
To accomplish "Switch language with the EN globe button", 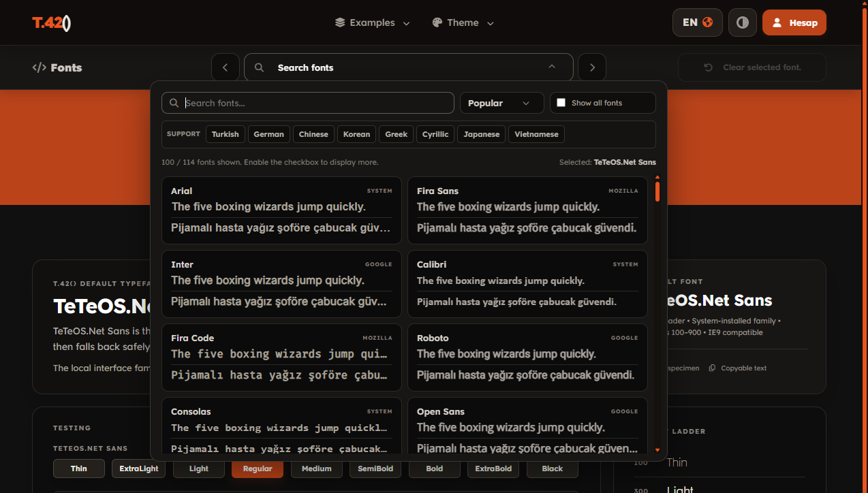I will (698, 22).
